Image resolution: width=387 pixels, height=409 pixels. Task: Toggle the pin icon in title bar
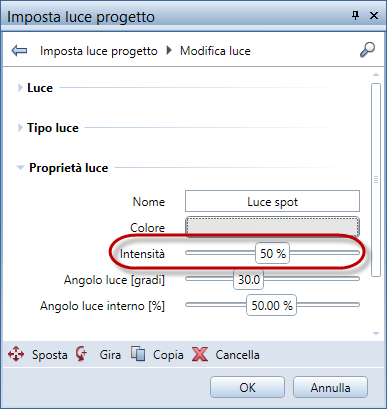(x=356, y=15)
